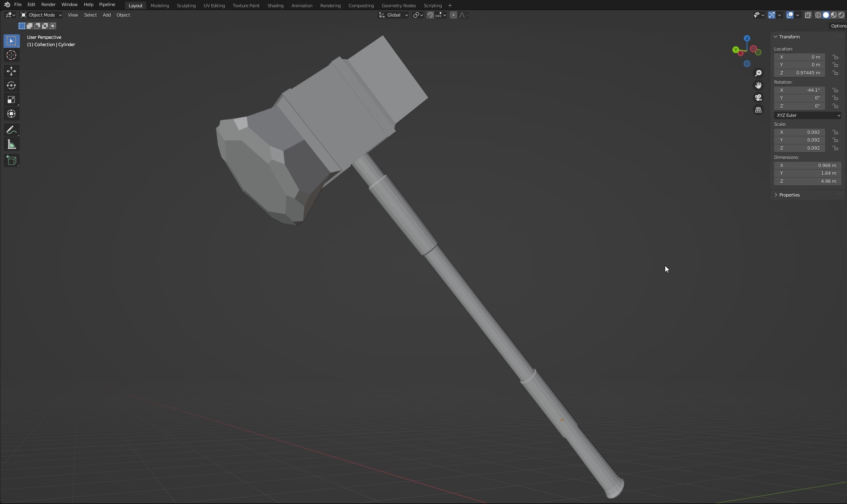847x504 pixels.
Task: Expand the Properties panel section
Action: pos(789,195)
